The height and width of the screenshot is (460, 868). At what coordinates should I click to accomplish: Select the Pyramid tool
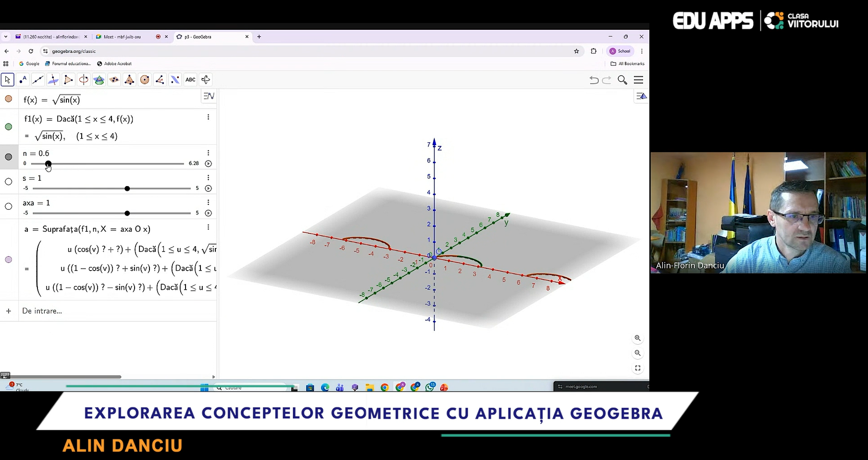coord(129,80)
